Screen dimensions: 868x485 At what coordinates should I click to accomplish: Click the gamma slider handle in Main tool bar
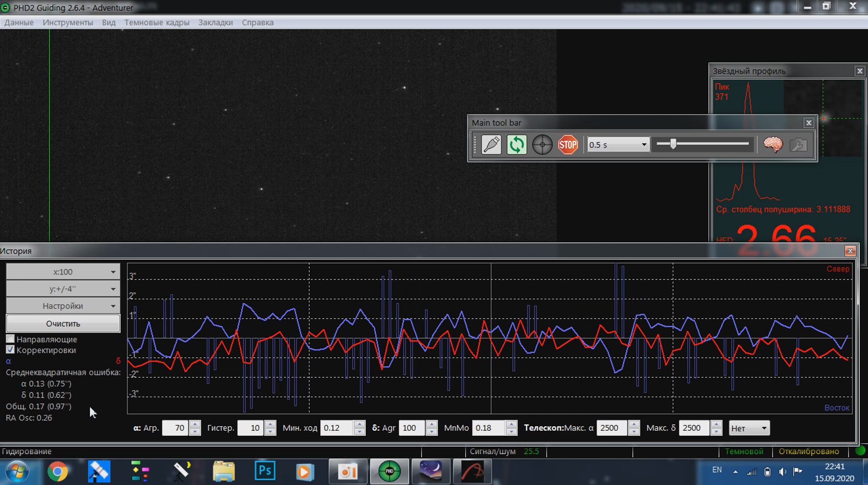tap(673, 144)
